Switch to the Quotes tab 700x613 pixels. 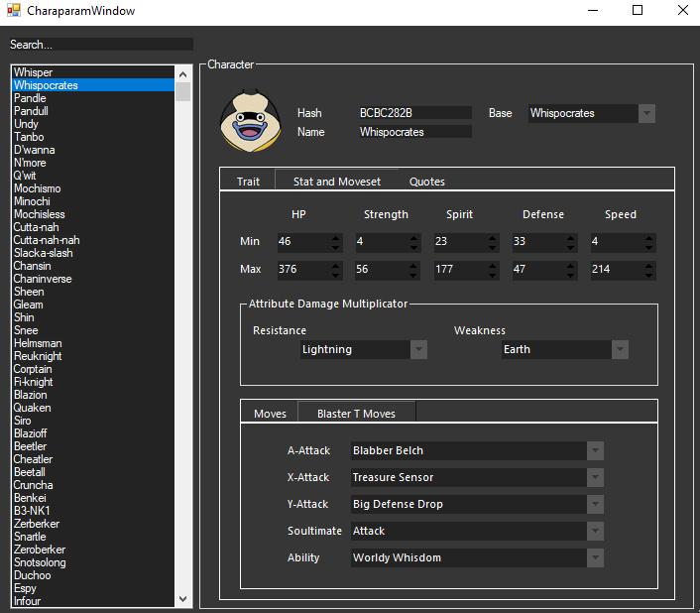tap(426, 182)
